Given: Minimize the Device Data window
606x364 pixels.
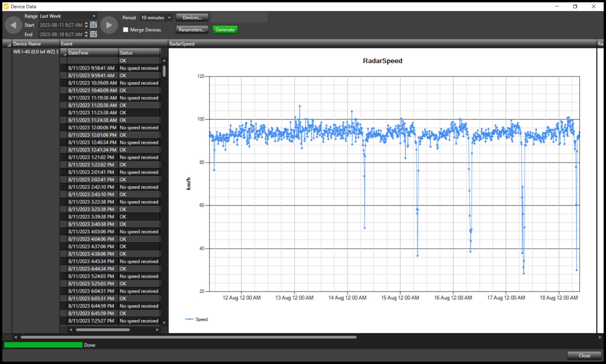Looking at the screenshot, I should pyautogui.click(x=557, y=6).
